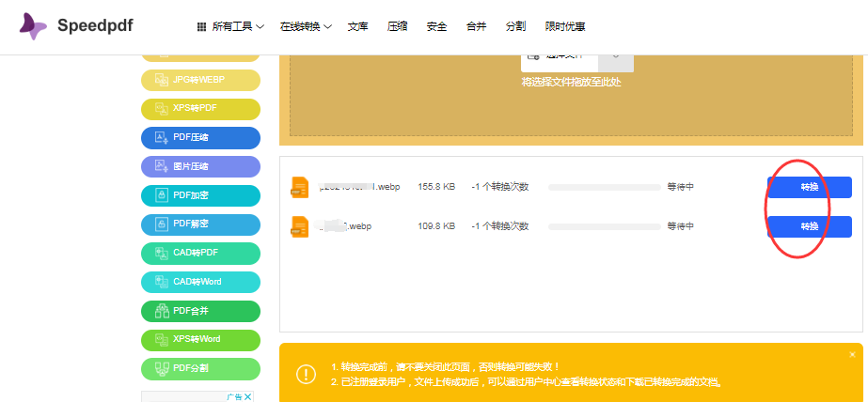Open the 文库 menu item
The width and height of the screenshot is (868, 402).
(x=357, y=26)
